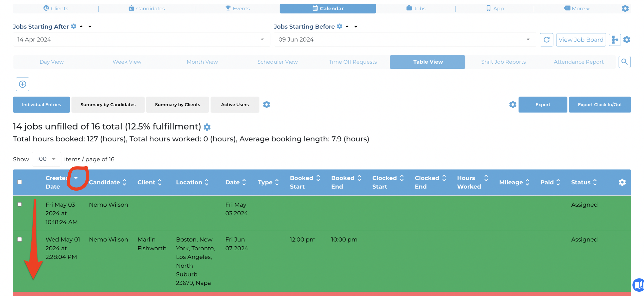Click the hierarchy layout icon beside View Job Board
Screen dimensions: 644x296
pyautogui.click(x=615, y=40)
